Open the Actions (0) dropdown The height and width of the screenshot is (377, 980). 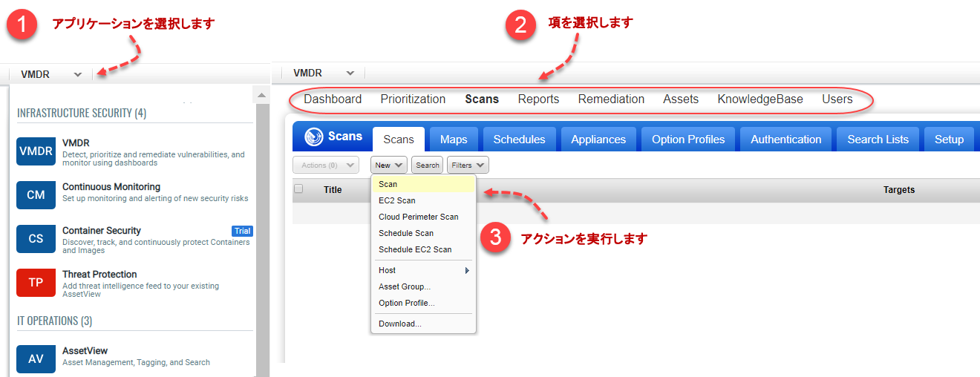click(x=326, y=165)
